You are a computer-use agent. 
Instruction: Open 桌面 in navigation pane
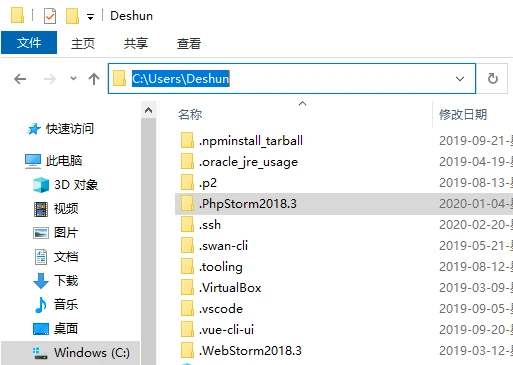pos(66,329)
